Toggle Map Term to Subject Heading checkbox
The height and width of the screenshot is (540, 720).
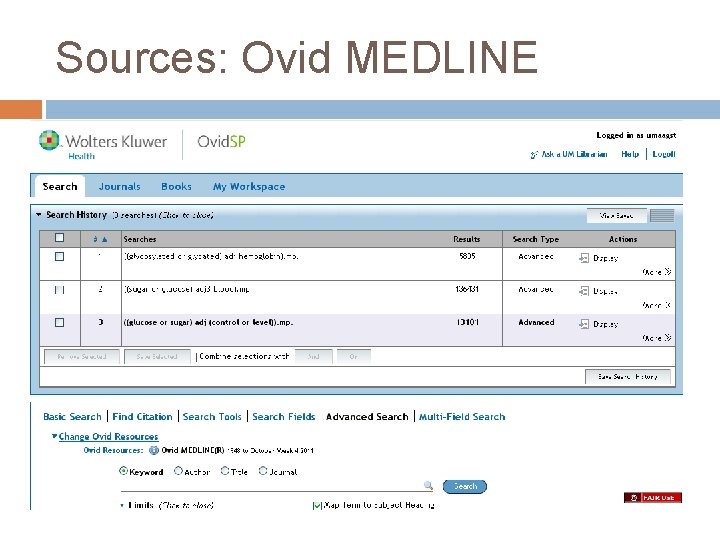[x=317, y=506]
